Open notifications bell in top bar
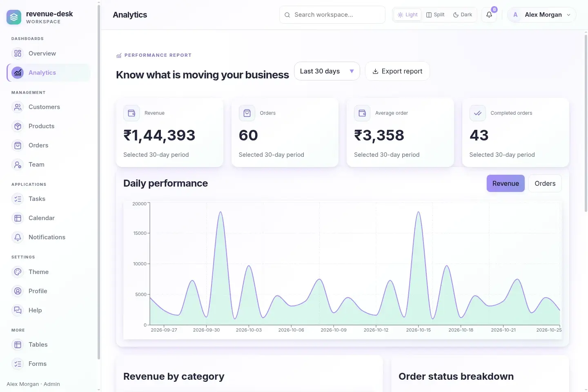Viewport: 588px width, 392px height. [489, 15]
